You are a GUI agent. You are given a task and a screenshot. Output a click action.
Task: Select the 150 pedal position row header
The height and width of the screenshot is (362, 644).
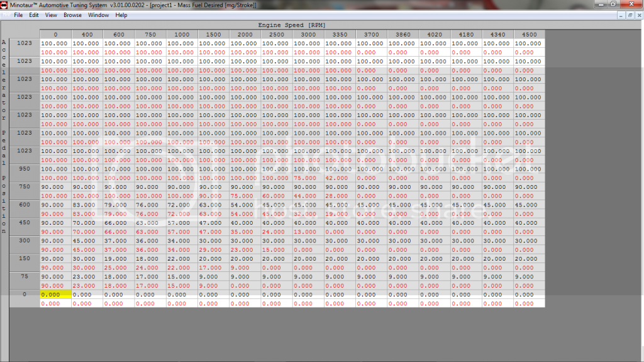pos(25,259)
